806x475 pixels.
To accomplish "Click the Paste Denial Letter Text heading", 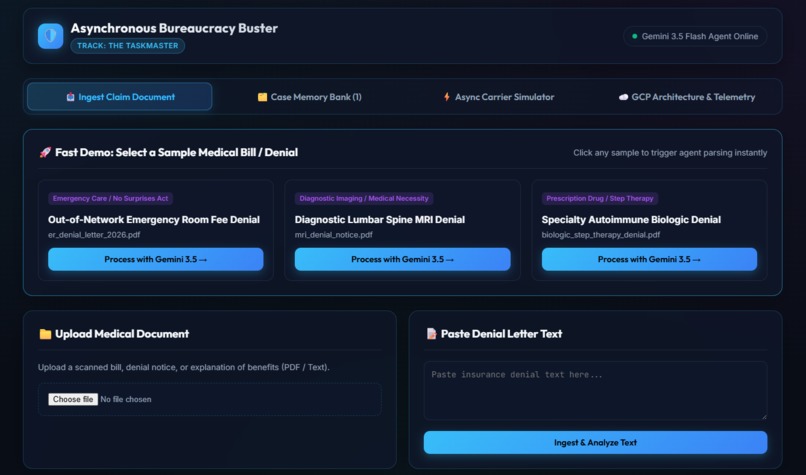I will [501, 334].
